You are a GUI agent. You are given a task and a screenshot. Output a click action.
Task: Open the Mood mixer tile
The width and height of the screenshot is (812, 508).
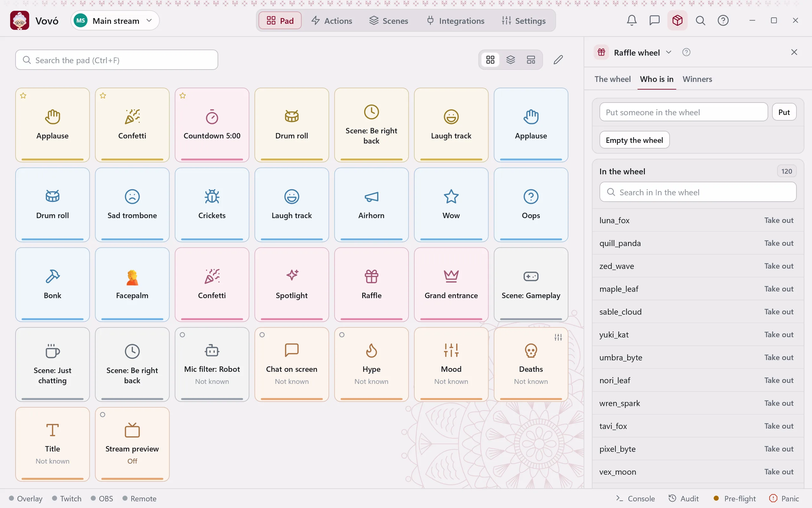(451, 364)
